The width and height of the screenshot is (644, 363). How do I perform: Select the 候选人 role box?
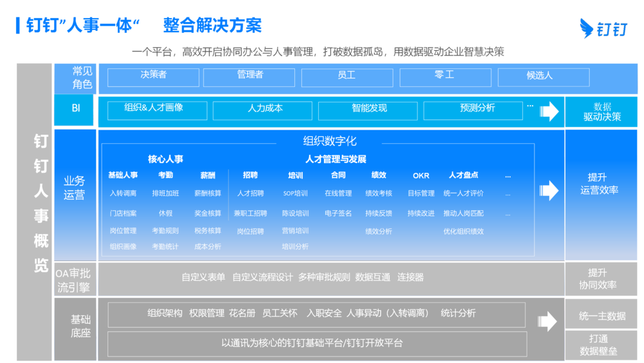pyautogui.click(x=544, y=77)
